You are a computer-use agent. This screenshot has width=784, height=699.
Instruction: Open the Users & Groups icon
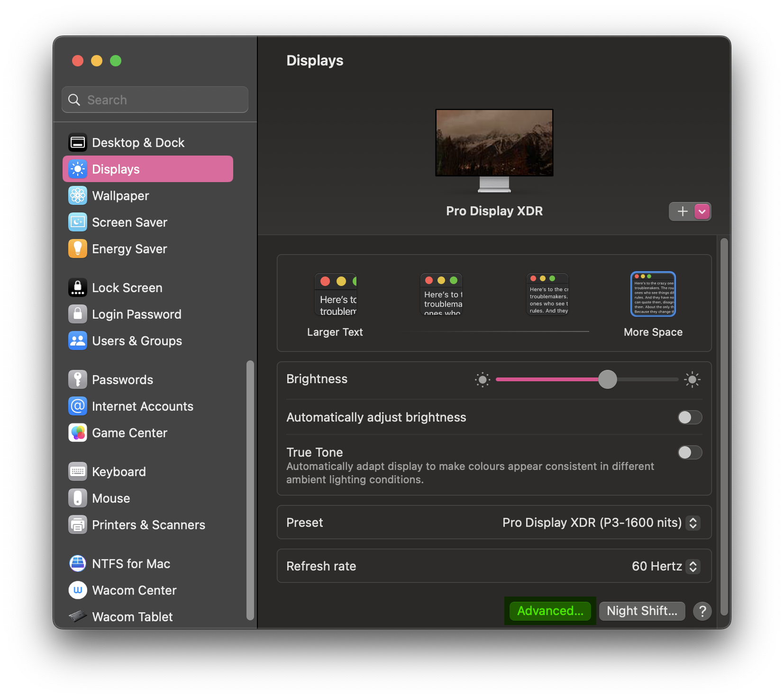point(78,340)
